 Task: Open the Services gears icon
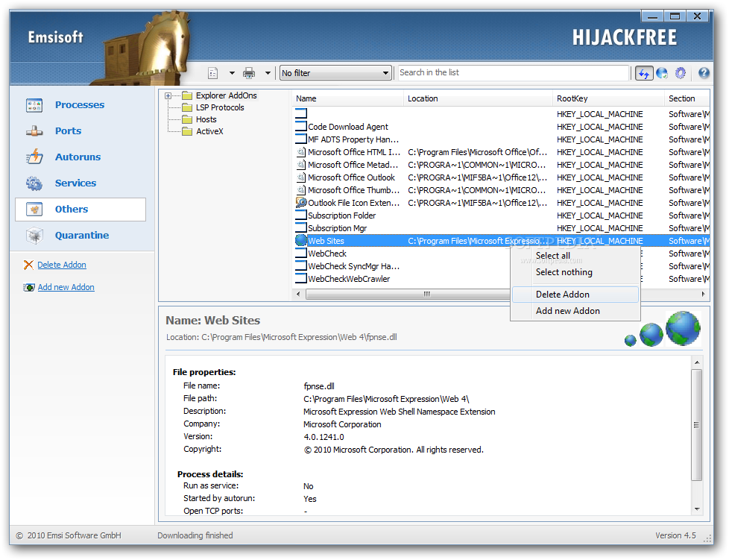[34, 183]
